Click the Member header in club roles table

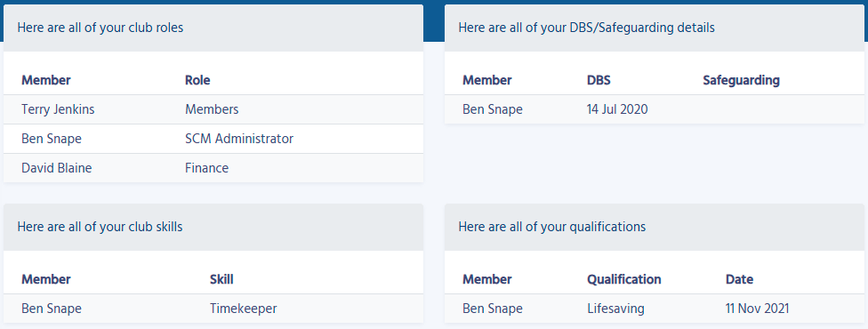point(46,80)
